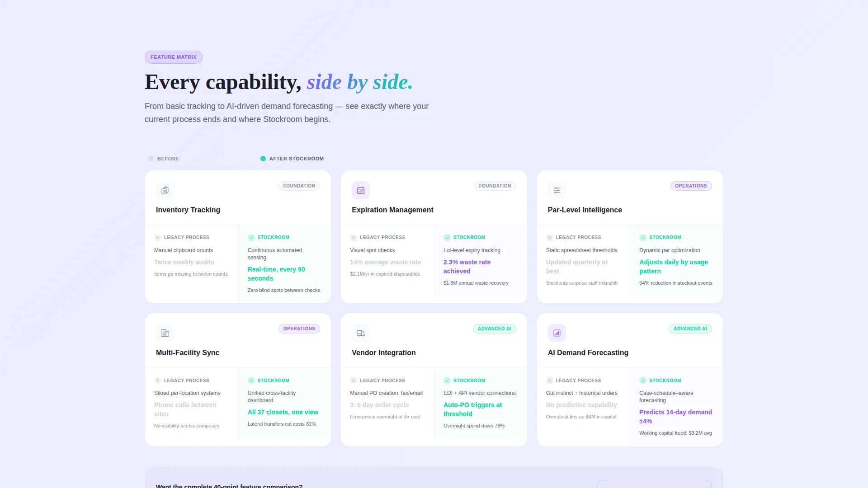Click 'Lot-level expiry tracking' text

pyautogui.click(x=472, y=250)
